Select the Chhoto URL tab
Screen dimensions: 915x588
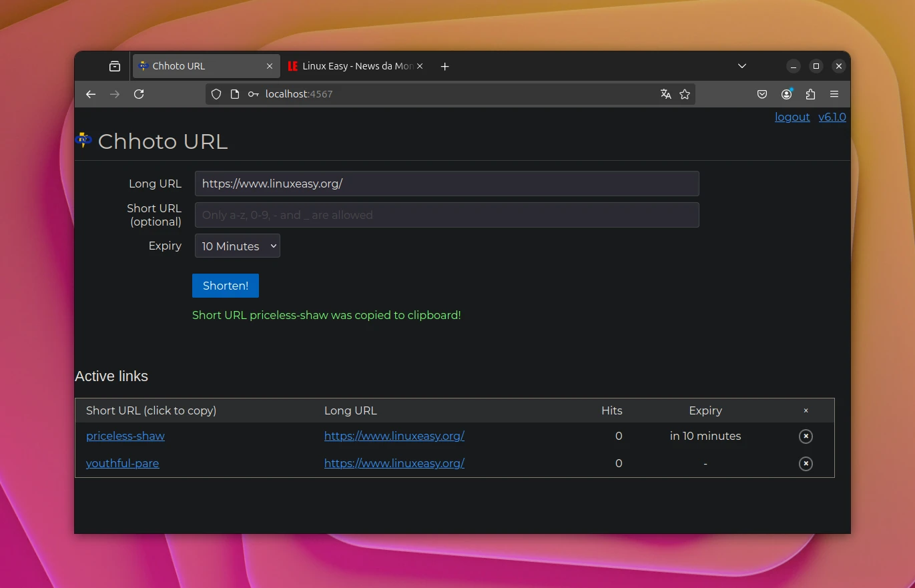click(200, 66)
